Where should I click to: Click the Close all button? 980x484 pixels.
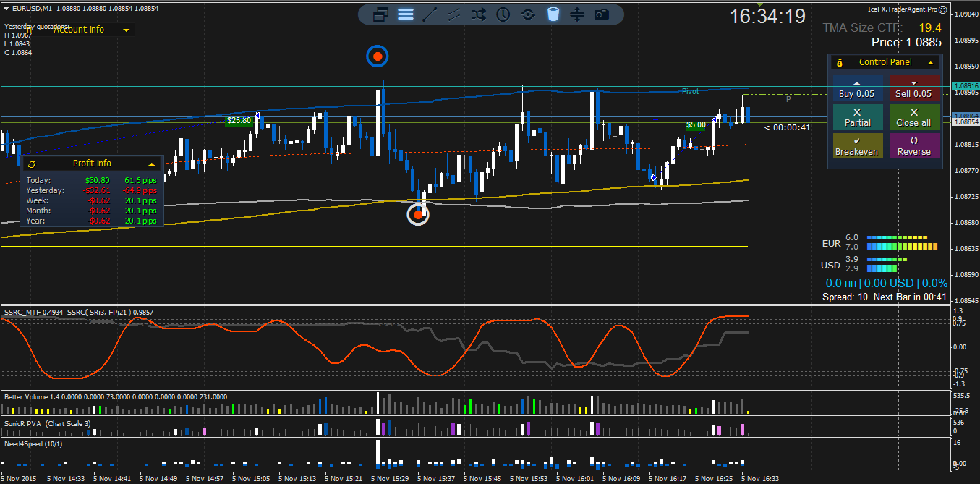[914, 117]
